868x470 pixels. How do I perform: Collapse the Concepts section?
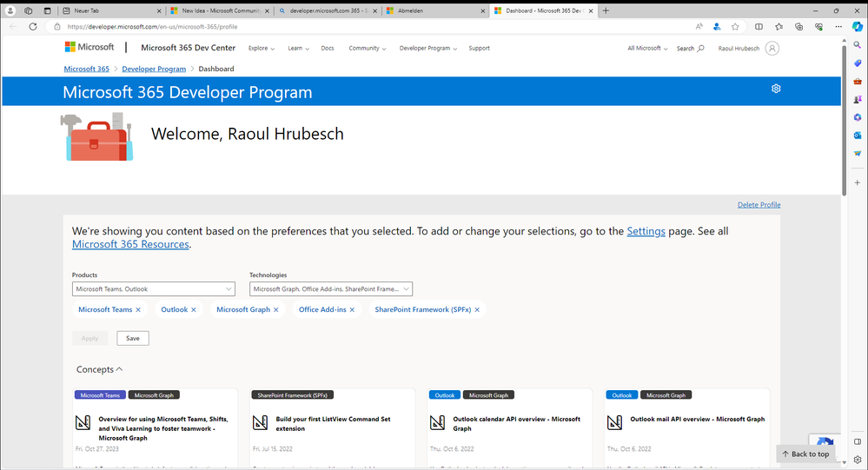[100, 369]
